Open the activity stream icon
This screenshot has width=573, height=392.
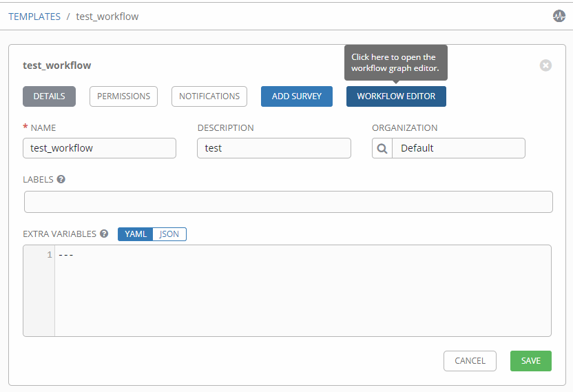coord(559,16)
